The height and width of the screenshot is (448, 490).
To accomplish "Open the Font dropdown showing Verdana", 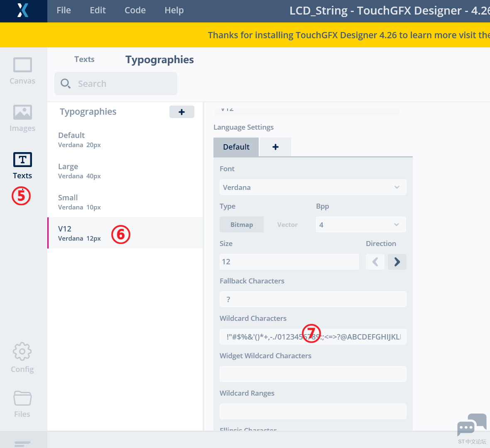I will coord(313,187).
